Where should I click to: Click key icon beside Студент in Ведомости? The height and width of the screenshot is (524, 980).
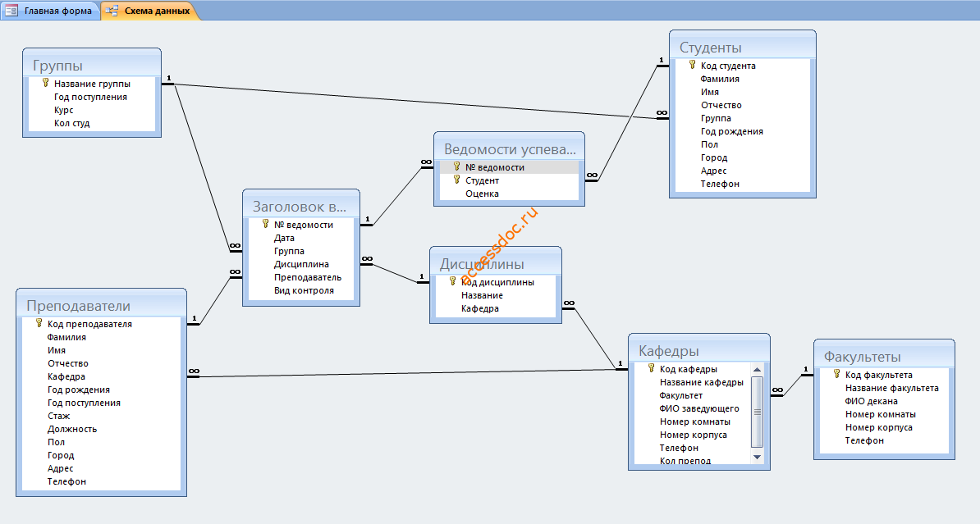[457, 180]
